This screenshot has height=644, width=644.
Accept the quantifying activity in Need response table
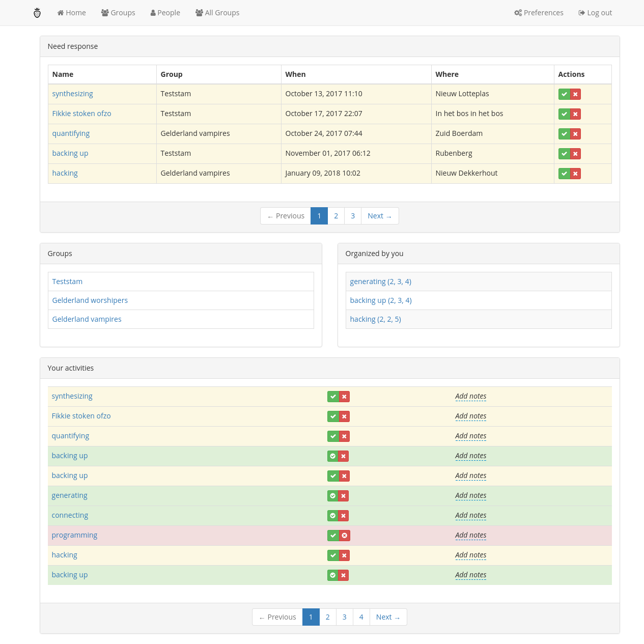564,134
